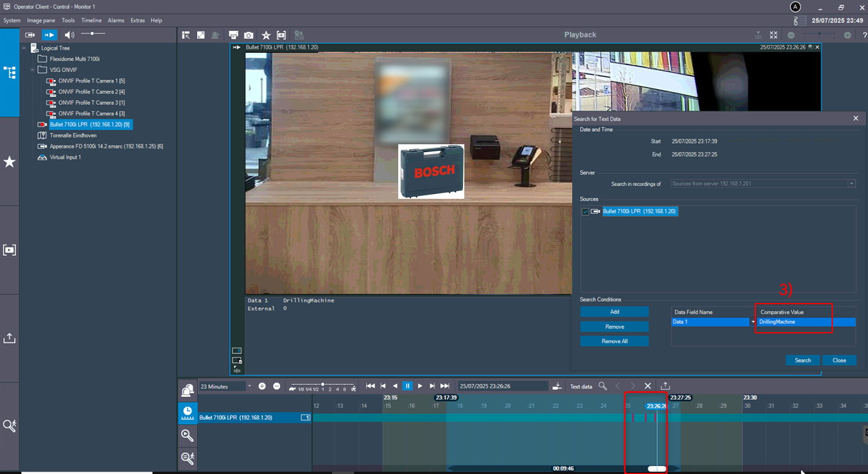Open the Data 1 field name dropdown
868x474 pixels.
(753, 322)
